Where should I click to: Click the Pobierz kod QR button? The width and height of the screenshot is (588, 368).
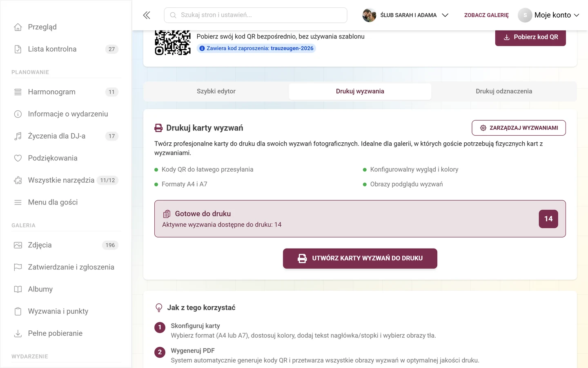[x=530, y=37]
